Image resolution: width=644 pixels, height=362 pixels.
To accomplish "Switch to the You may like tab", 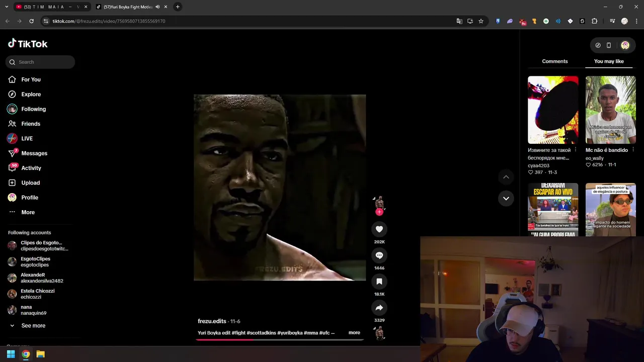I will [609, 61].
